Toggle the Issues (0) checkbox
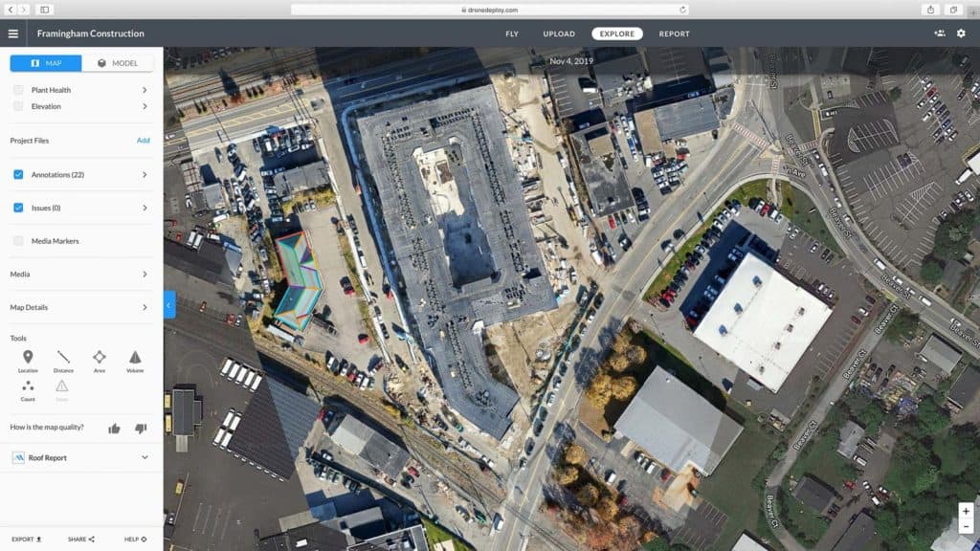 18,208
